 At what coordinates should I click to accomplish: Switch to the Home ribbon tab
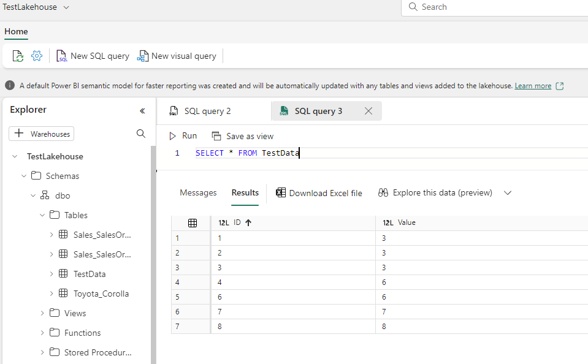pos(16,31)
